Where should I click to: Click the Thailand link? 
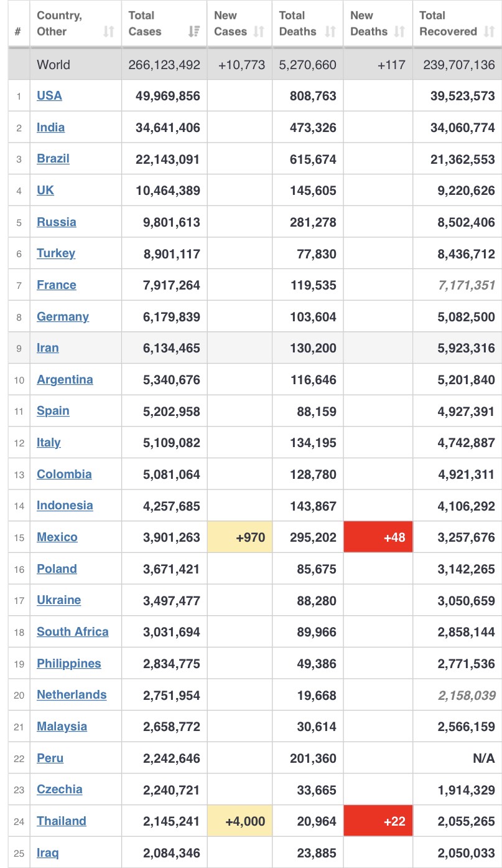pyautogui.click(x=61, y=821)
